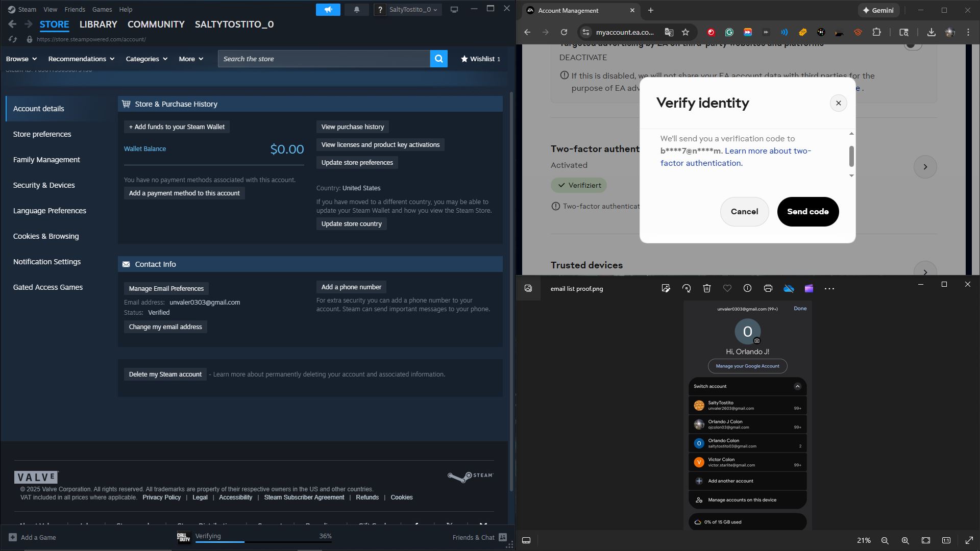Click the Steam announcements megaphone icon
This screenshot has width=980, height=551.
coord(328,10)
